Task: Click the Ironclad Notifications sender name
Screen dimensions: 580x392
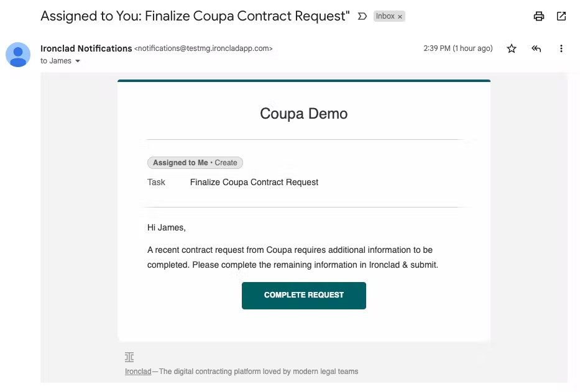Action: [86, 48]
